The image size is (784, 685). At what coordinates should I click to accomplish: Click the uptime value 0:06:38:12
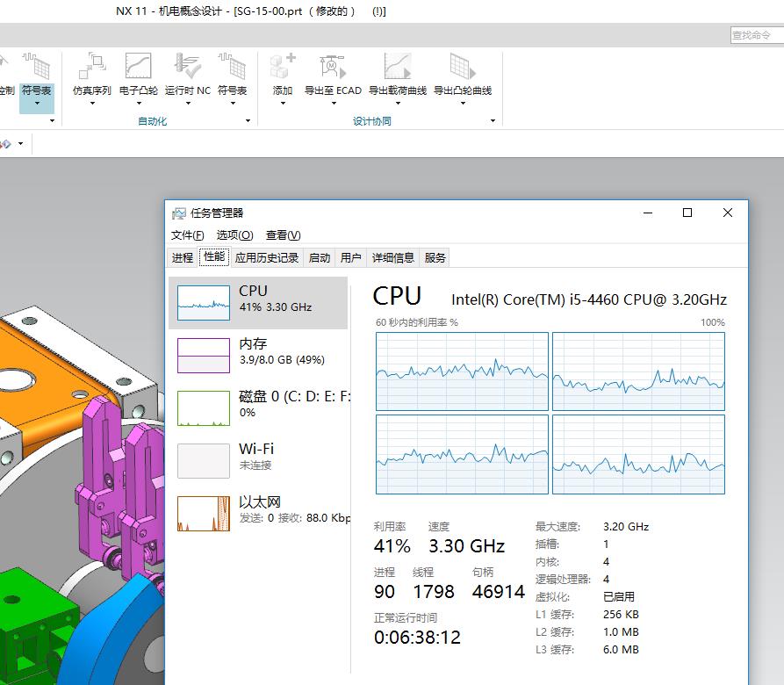click(x=418, y=638)
